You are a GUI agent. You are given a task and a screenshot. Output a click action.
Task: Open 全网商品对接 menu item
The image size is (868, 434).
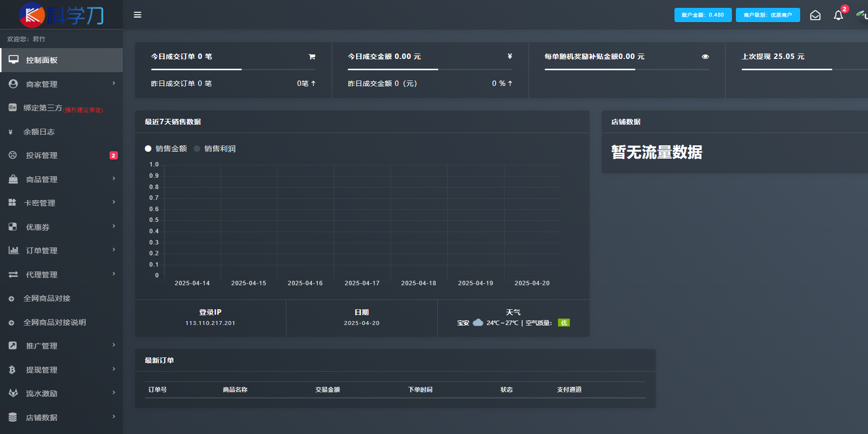61,298
